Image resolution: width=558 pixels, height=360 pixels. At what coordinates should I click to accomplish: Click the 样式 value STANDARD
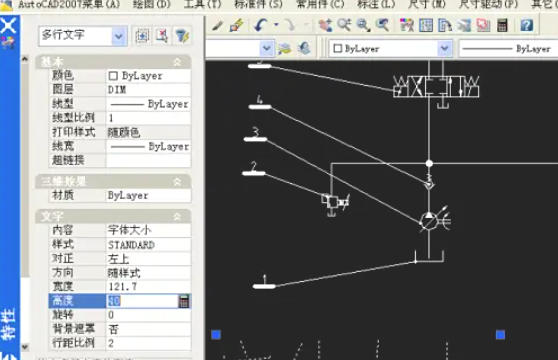click(148, 244)
